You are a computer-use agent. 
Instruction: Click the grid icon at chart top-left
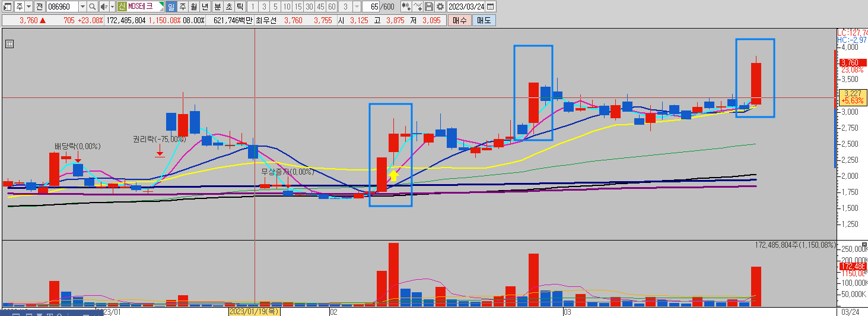click(9, 43)
